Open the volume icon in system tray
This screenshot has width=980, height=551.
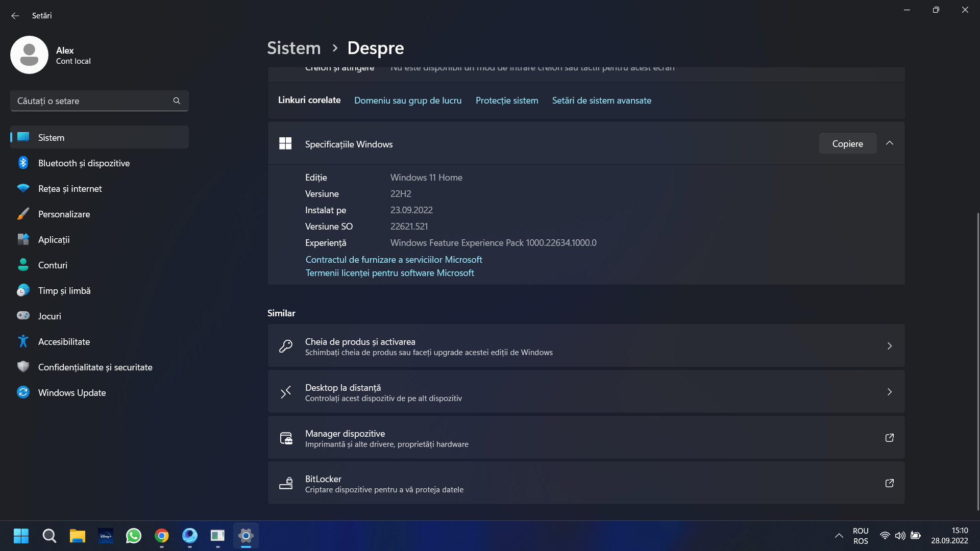point(900,536)
